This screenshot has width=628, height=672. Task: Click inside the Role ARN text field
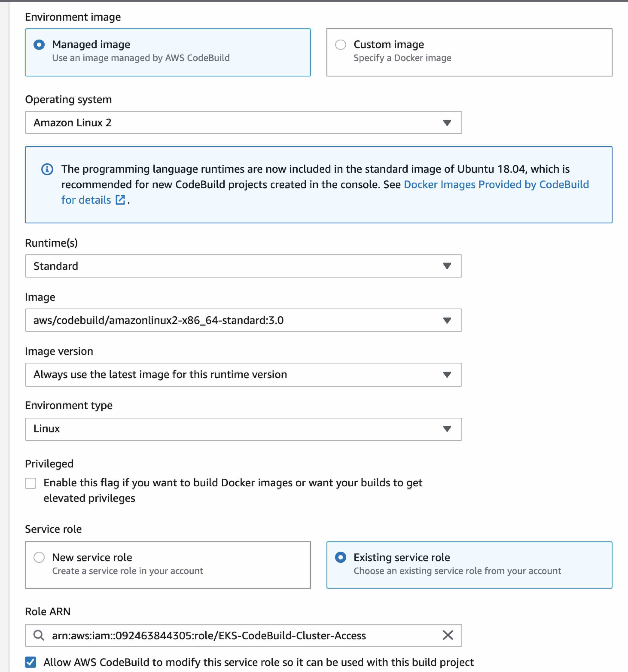click(237, 635)
